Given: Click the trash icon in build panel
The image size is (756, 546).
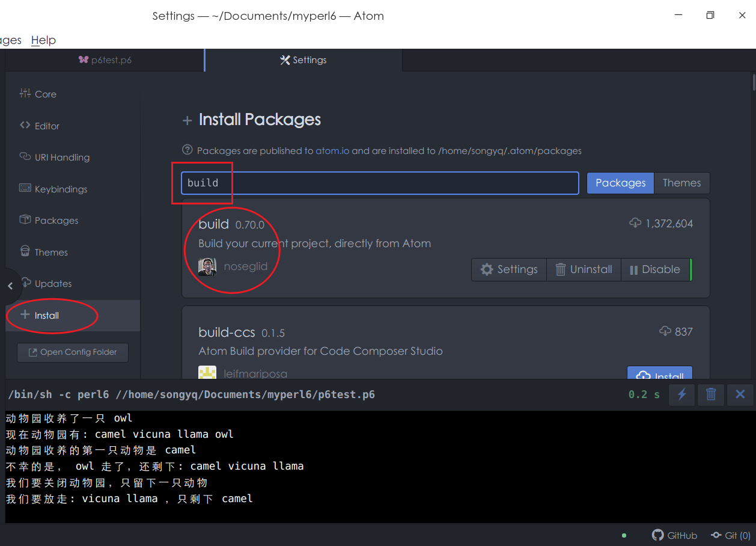Looking at the screenshot, I should [x=711, y=394].
